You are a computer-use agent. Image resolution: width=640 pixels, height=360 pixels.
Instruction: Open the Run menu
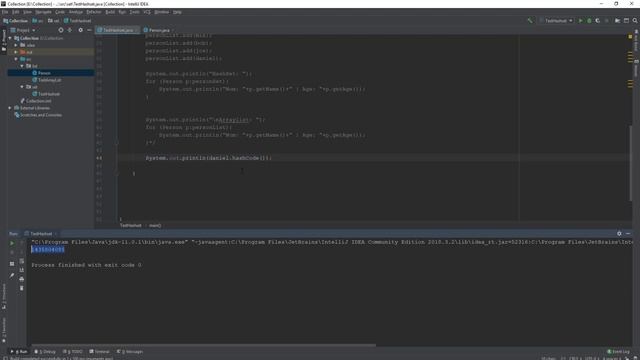(x=122, y=12)
